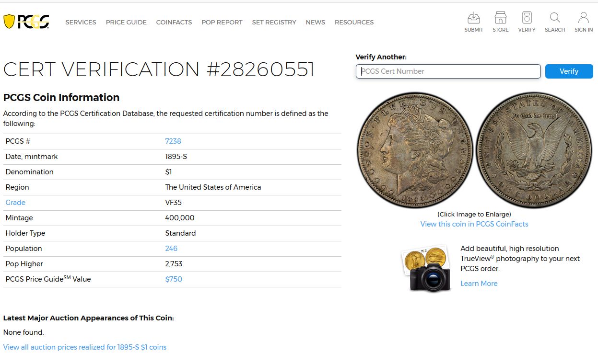Enlarge the Morgan dollar obverse image
Image resolution: width=598 pixels, height=364 pixels.
(x=415, y=150)
